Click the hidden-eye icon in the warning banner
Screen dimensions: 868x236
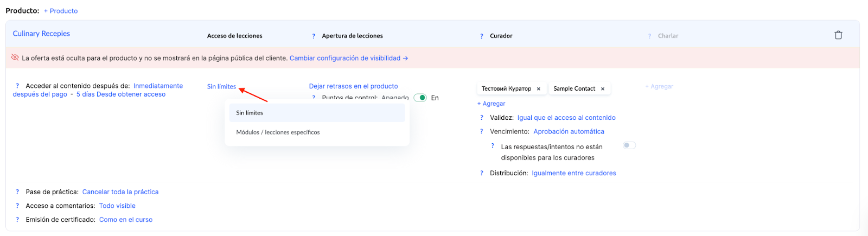[x=15, y=58]
